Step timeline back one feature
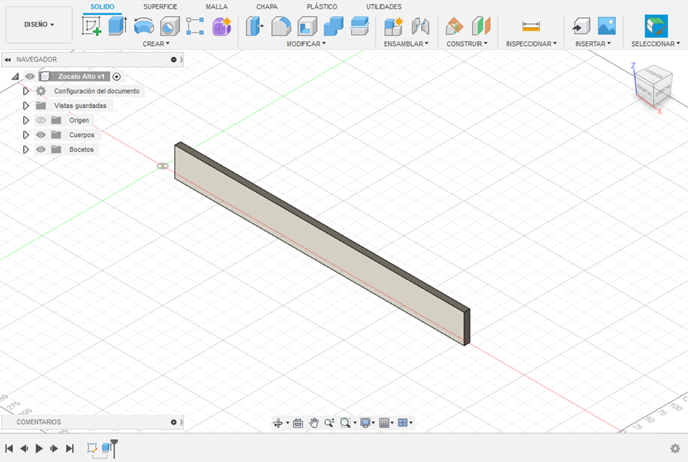 (x=24, y=448)
